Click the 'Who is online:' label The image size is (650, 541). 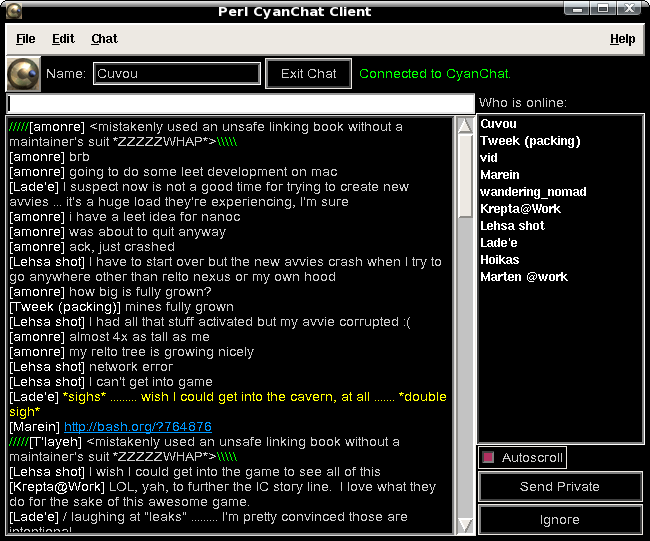(523, 103)
